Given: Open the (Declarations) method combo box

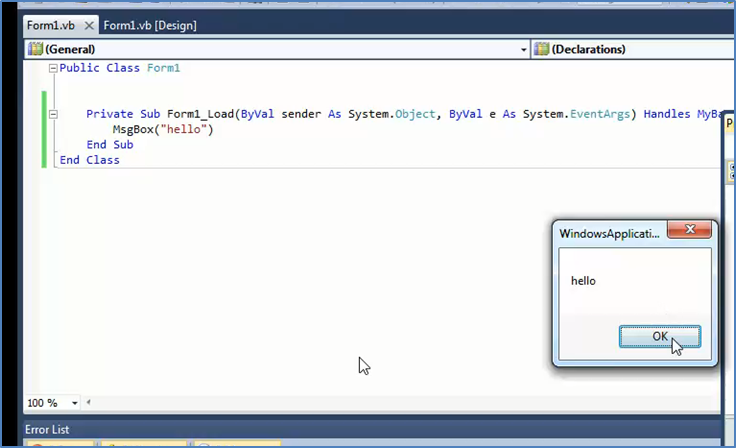Looking at the screenshot, I should (634, 49).
